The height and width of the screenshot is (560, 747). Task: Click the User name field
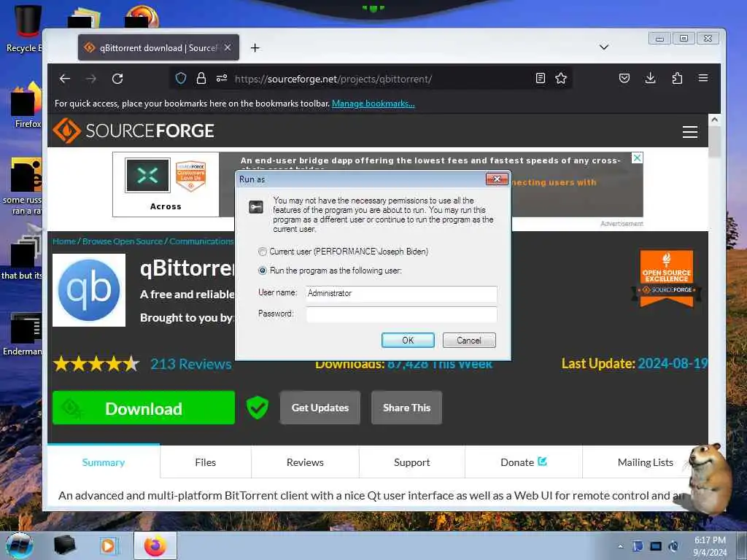point(401,294)
